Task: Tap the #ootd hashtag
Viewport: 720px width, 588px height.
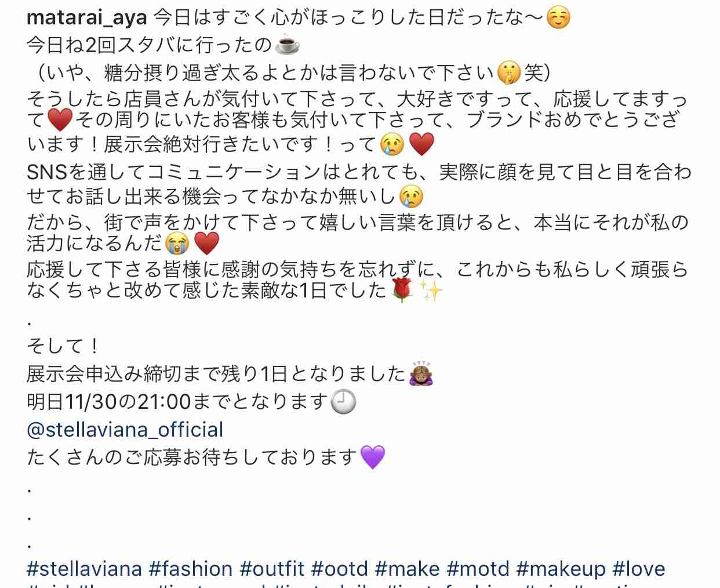Action: click(x=340, y=568)
